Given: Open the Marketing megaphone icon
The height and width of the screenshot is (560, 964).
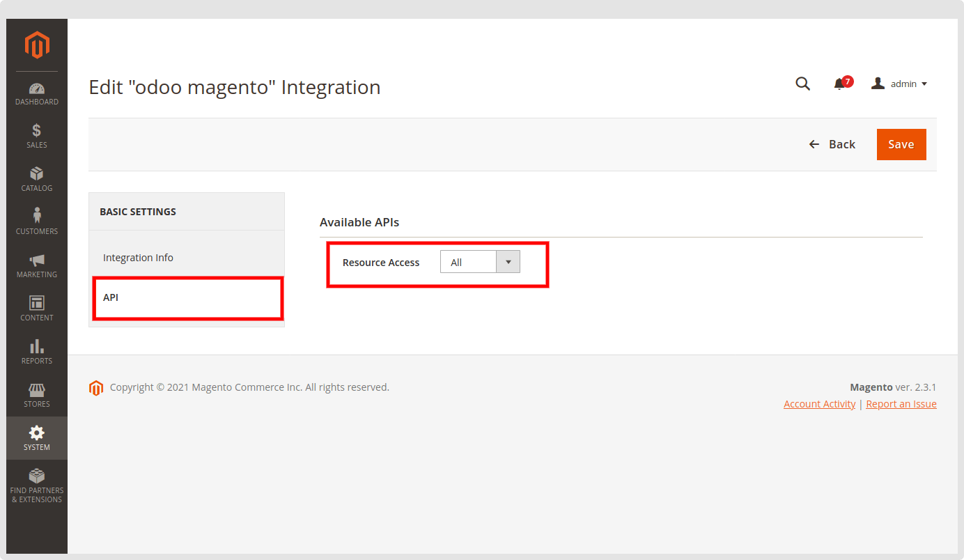Looking at the screenshot, I should [x=37, y=260].
